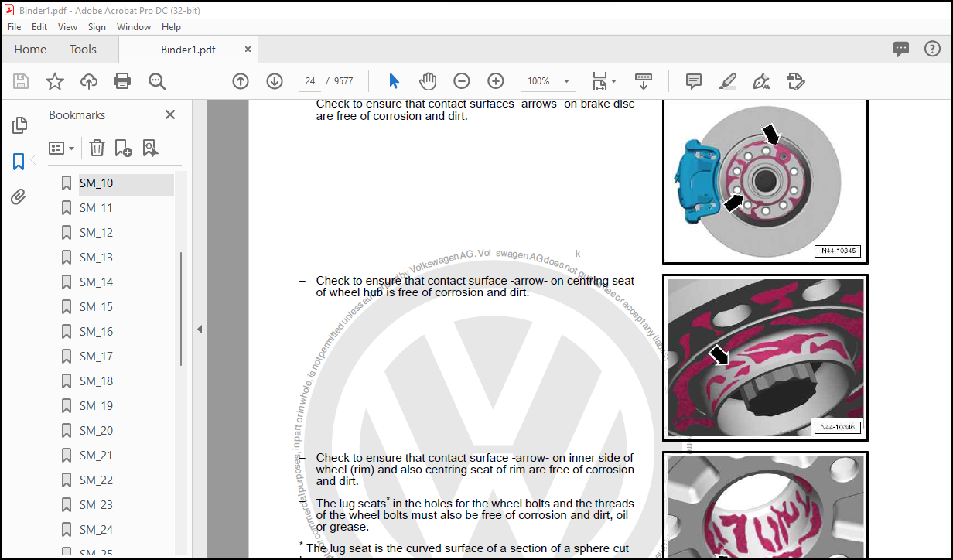Select bookmark SM_17
This screenshot has height=560, width=953.
pyautogui.click(x=96, y=357)
